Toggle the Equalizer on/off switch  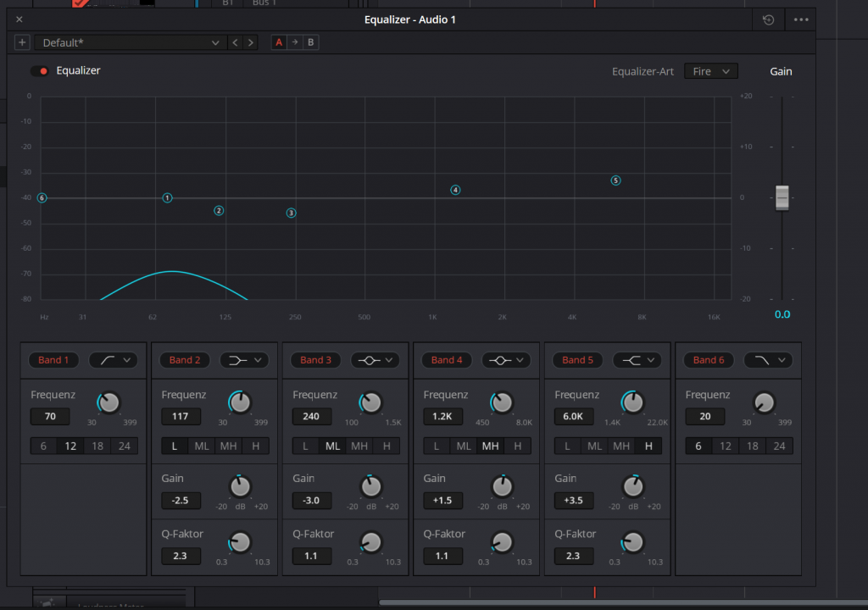click(x=39, y=71)
